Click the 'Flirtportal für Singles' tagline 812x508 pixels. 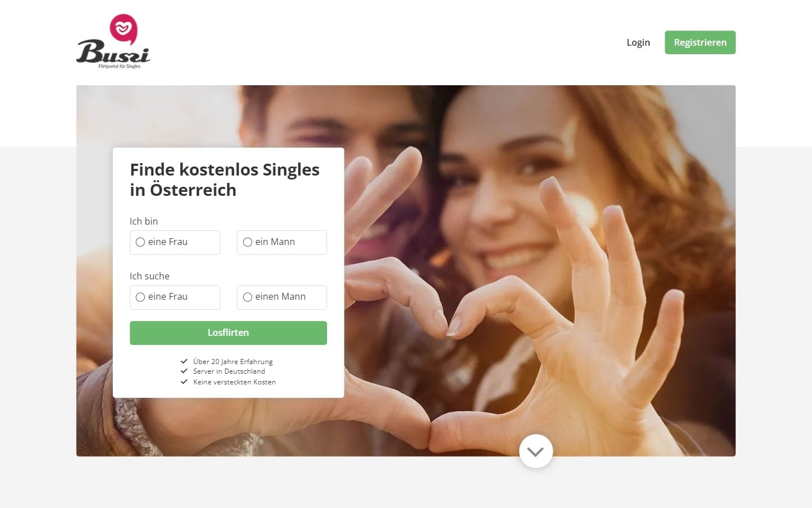point(120,66)
